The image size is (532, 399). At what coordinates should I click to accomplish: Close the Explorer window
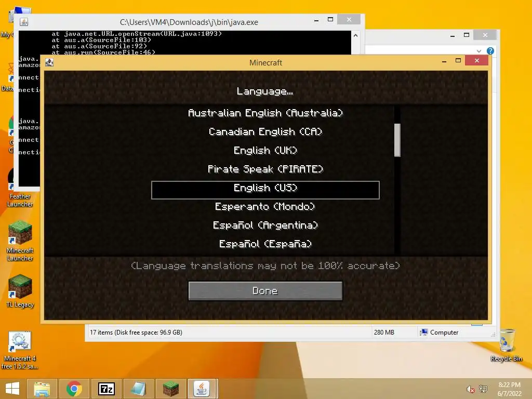click(485, 35)
